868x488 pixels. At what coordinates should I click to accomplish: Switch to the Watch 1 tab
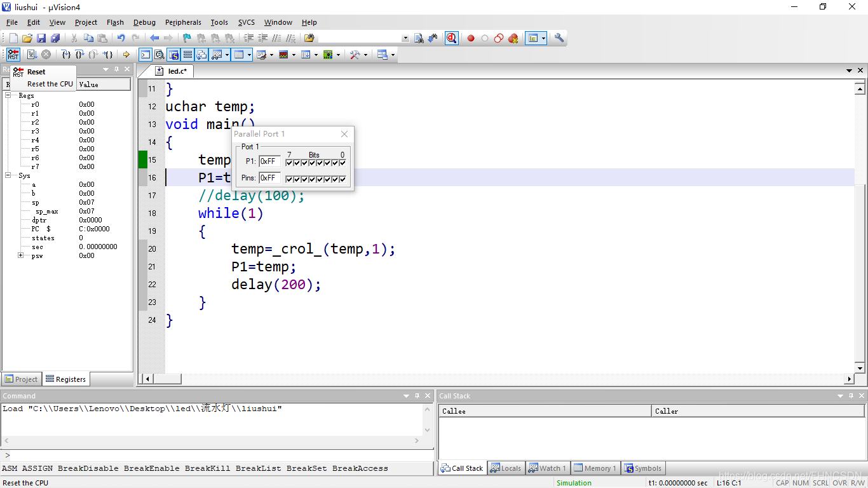(546, 468)
